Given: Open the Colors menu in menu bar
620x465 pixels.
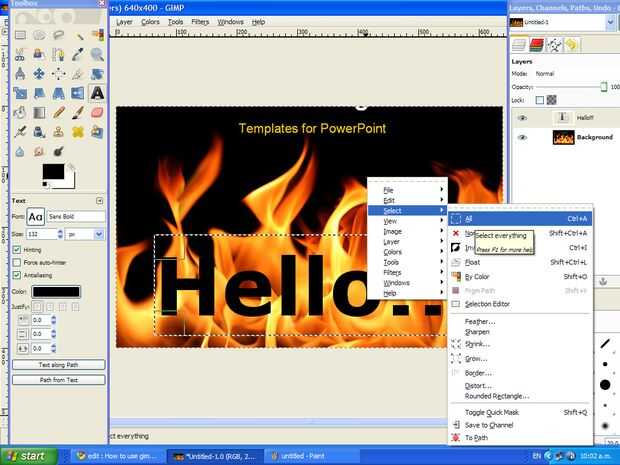Looking at the screenshot, I should click(150, 22).
